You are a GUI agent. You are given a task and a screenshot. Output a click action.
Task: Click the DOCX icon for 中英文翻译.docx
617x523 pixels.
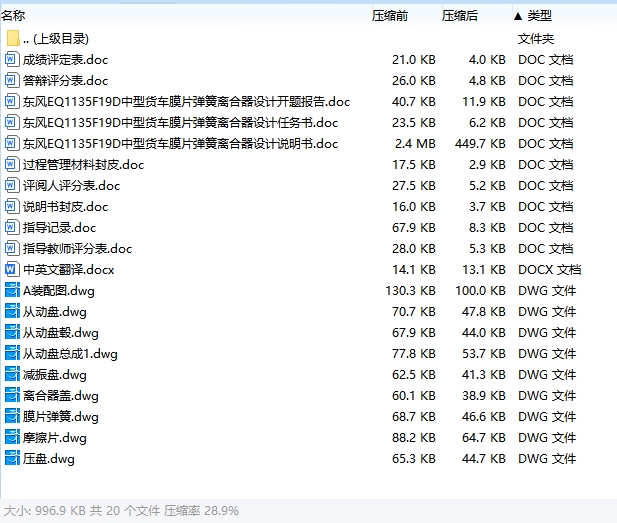tap(12, 270)
